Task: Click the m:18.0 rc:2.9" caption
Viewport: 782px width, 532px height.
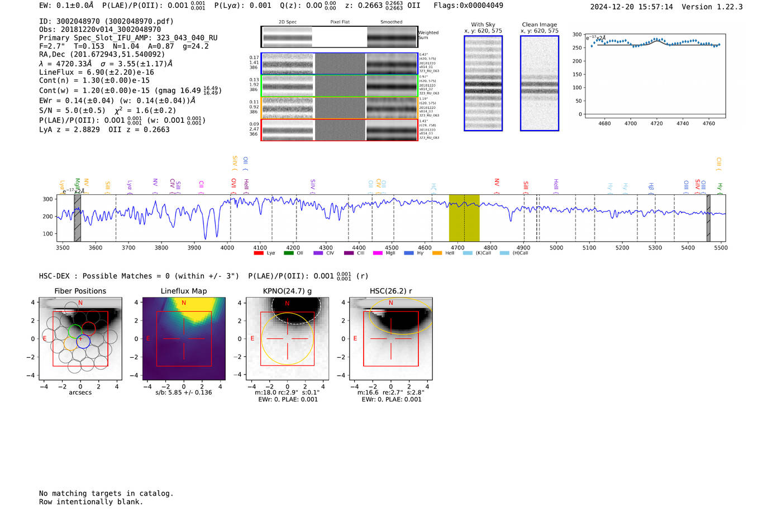Action: coord(287,392)
